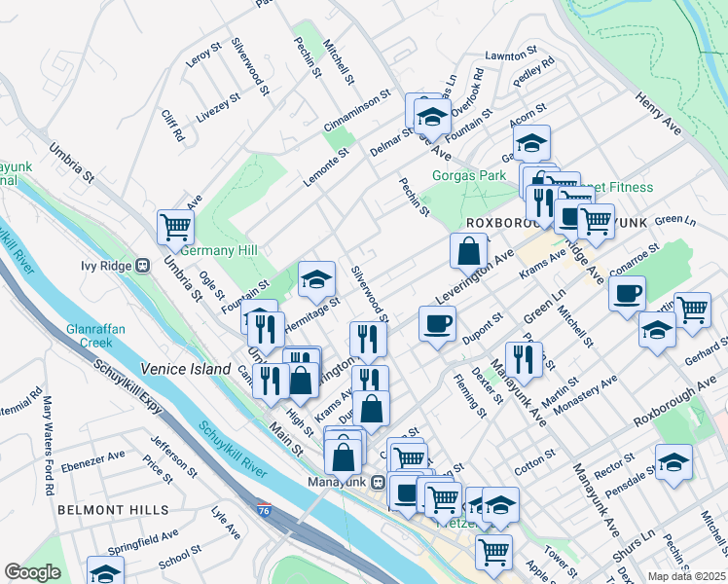Viewport: 728px width, 584px height.
Task: Click the shopping cart marker on Umbria St
Action: (175, 228)
